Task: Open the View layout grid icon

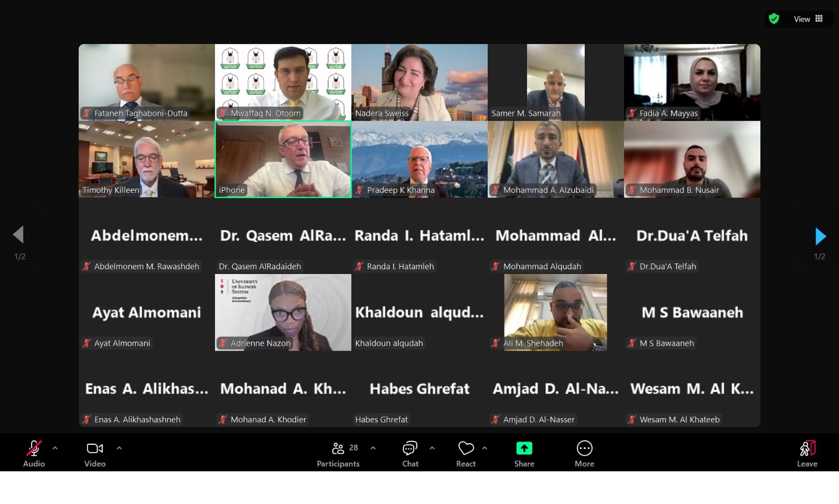Action: pos(819,19)
